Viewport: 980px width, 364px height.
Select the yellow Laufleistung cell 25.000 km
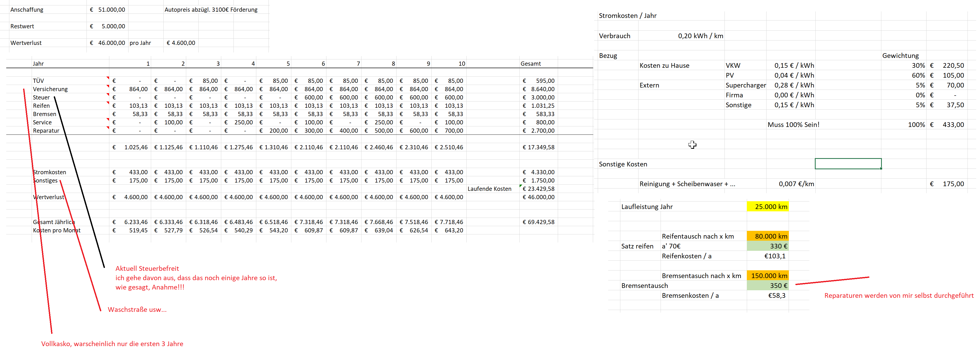coord(768,206)
